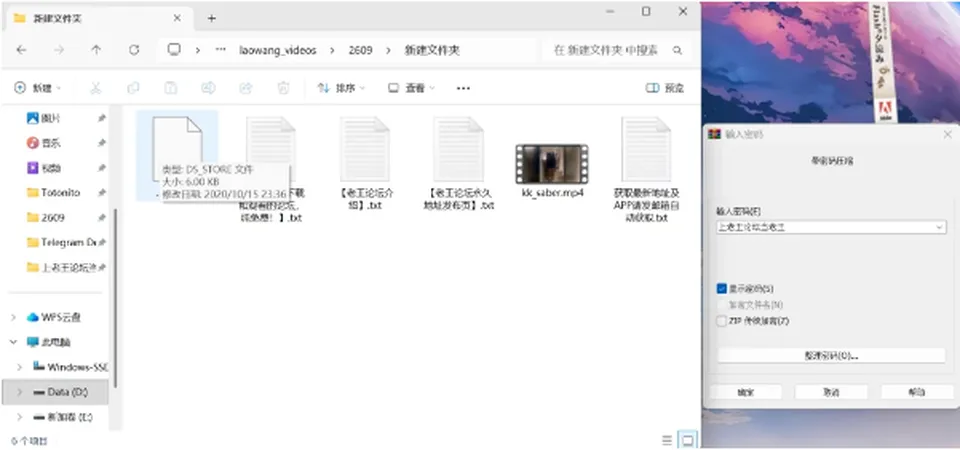The height and width of the screenshot is (450, 960).
Task: Open the password history dropdown arrow
Action: (940, 227)
